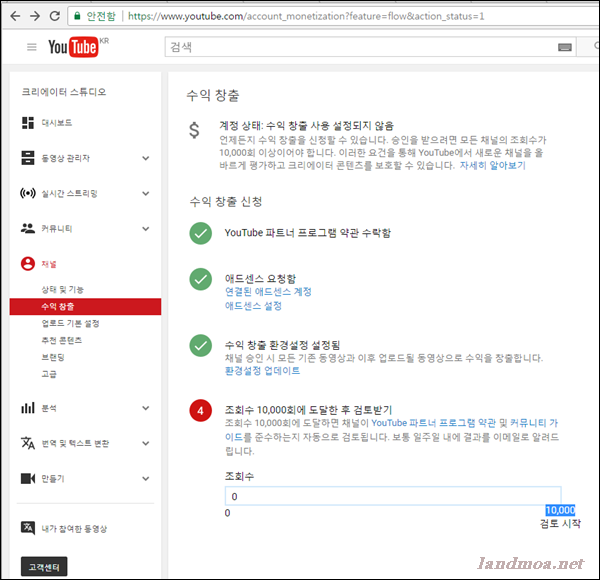The height and width of the screenshot is (580, 600).
Task: Click the red 채널 account icon
Action: tap(28, 264)
